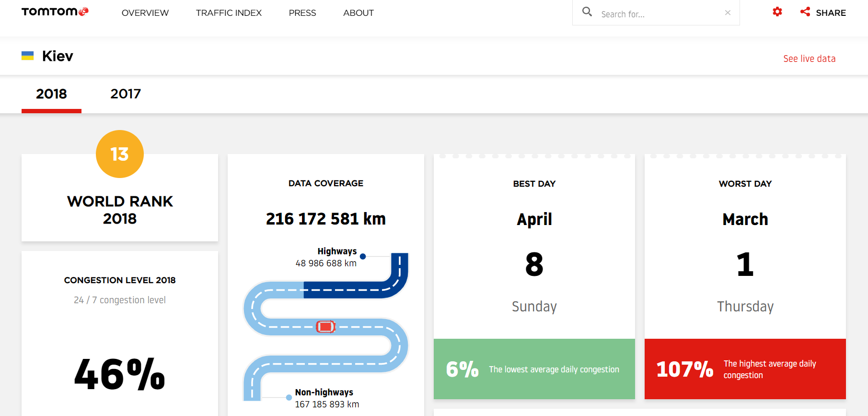The image size is (868, 416).
Task: Click the 24 / 7 congestion level text
Action: tap(120, 300)
